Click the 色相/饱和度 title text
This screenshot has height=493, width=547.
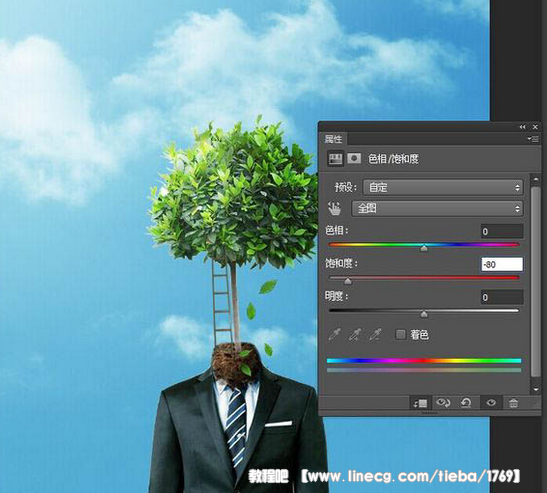(x=393, y=159)
